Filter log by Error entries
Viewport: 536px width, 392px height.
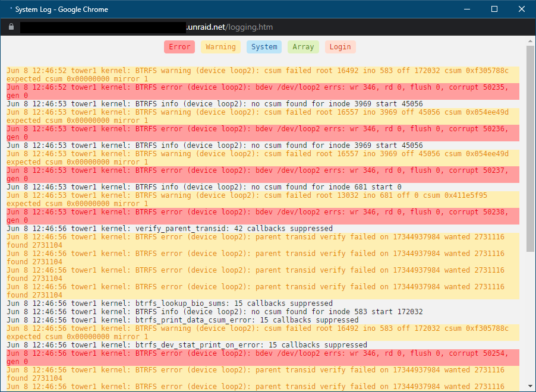[x=179, y=47]
